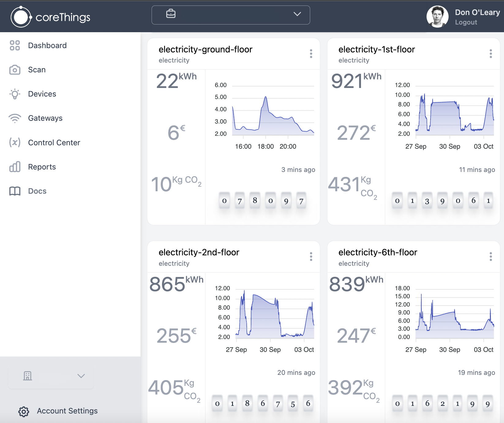Expand the building selector dropdown
Screen dimensions: 504x423
(x=51, y=376)
